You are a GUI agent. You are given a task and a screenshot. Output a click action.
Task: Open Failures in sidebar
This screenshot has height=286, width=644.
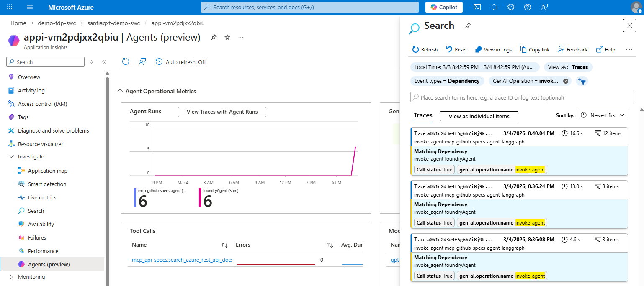[37, 237]
